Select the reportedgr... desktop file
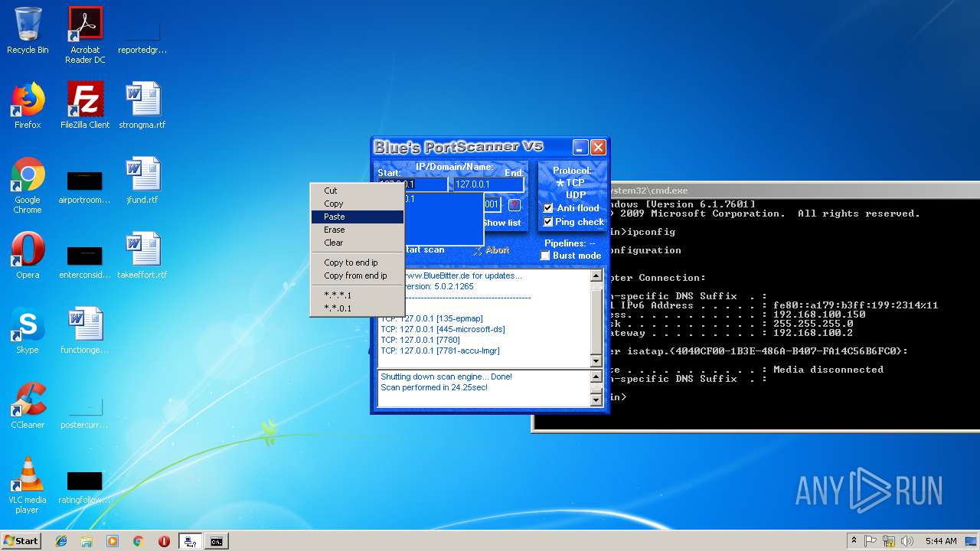The width and height of the screenshot is (980, 551). pyautogui.click(x=142, y=37)
